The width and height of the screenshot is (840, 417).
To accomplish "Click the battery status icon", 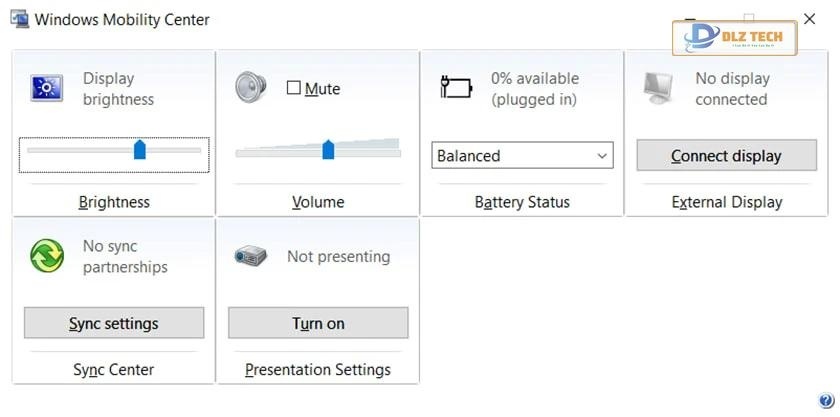I will coord(456,88).
